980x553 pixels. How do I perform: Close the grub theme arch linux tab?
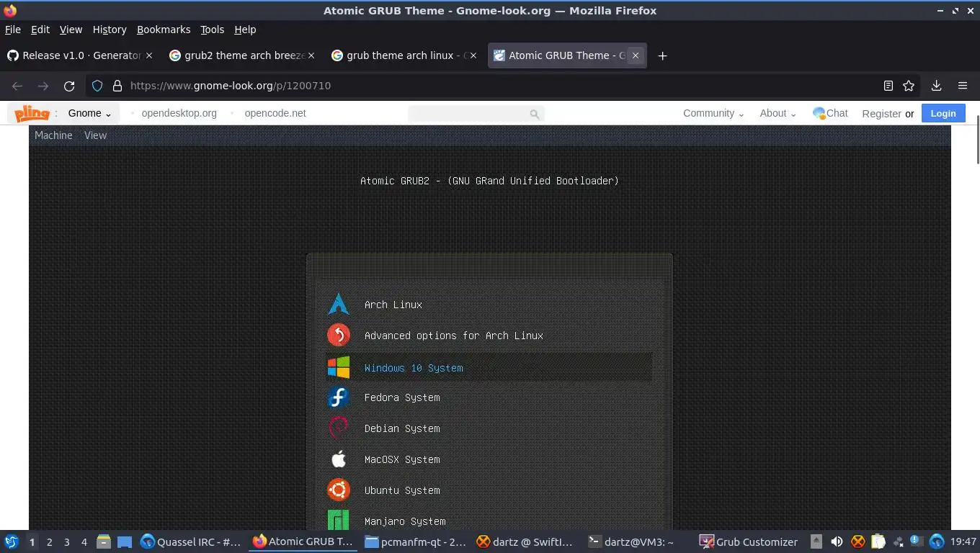473,55
